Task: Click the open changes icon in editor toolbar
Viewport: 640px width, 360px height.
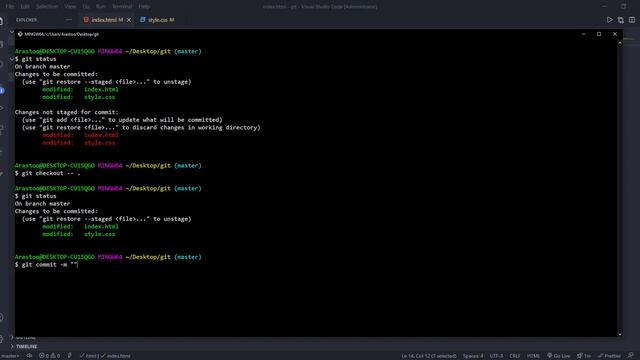Action: coord(620,20)
